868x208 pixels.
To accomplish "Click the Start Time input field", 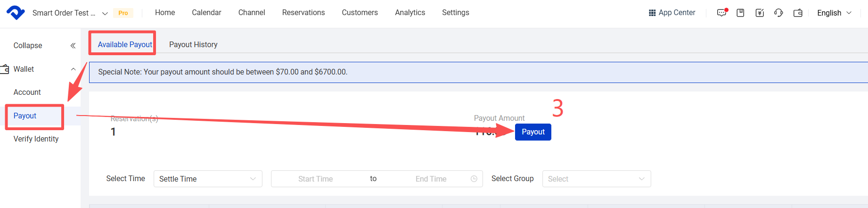I will click(x=315, y=179).
